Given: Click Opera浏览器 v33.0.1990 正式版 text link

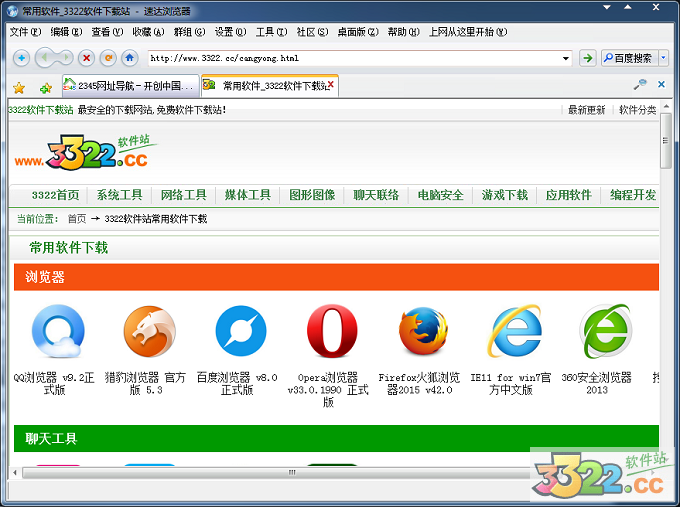Looking at the screenshot, I should coord(328,390).
